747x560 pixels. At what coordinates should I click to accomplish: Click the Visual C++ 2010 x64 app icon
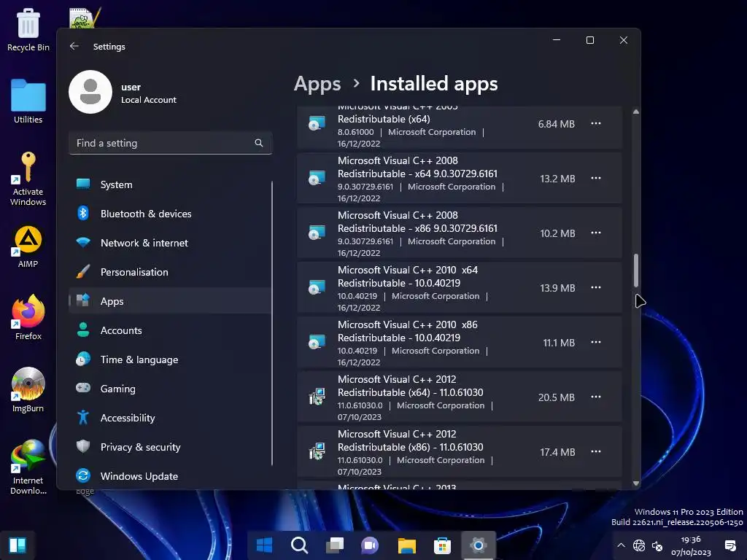click(x=317, y=287)
